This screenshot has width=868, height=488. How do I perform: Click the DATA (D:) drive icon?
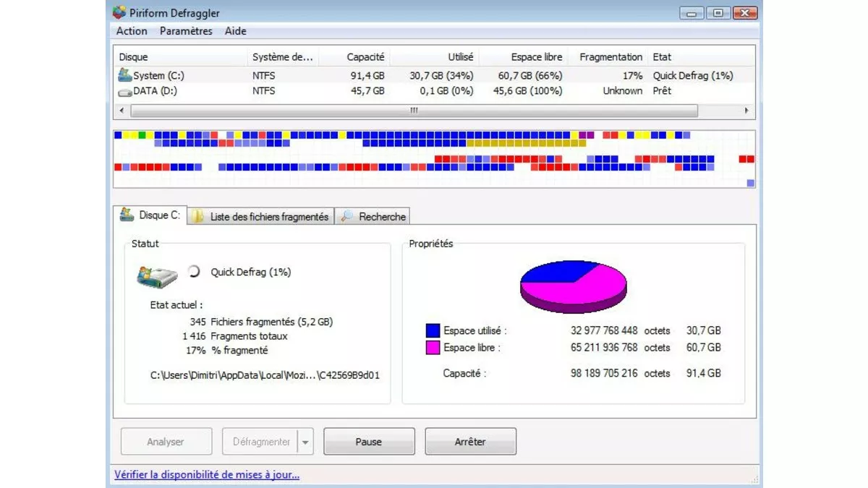pos(125,91)
